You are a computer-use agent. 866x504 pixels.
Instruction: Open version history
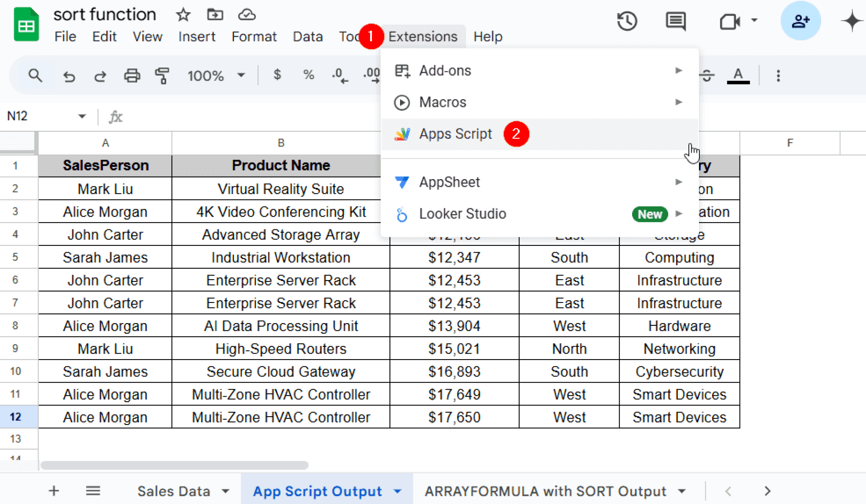click(627, 20)
